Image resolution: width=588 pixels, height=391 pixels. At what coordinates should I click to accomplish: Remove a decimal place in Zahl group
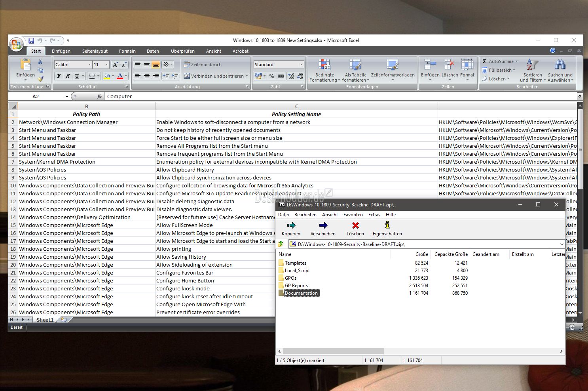click(300, 76)
